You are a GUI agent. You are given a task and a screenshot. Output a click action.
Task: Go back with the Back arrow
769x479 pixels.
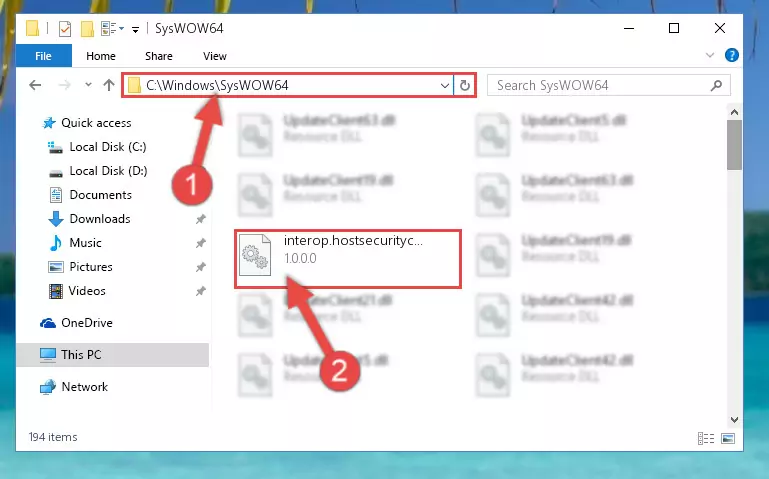tap(35, 85)
